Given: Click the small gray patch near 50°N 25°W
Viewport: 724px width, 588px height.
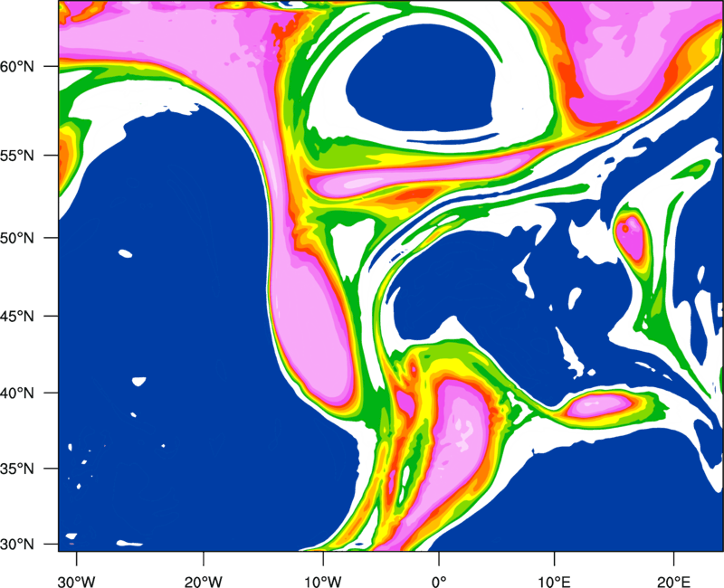Looking at the screenshot, I should pyautogui.click(x=125, y=254).
